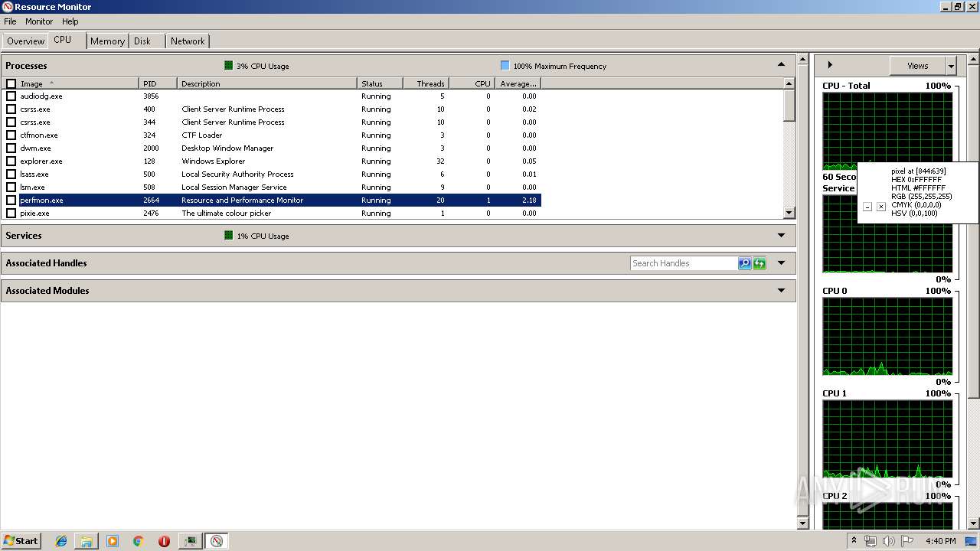The image size is (980, 551).
Task: Open the Help menu
Action: pyautogui.click(x=70, y=21)
